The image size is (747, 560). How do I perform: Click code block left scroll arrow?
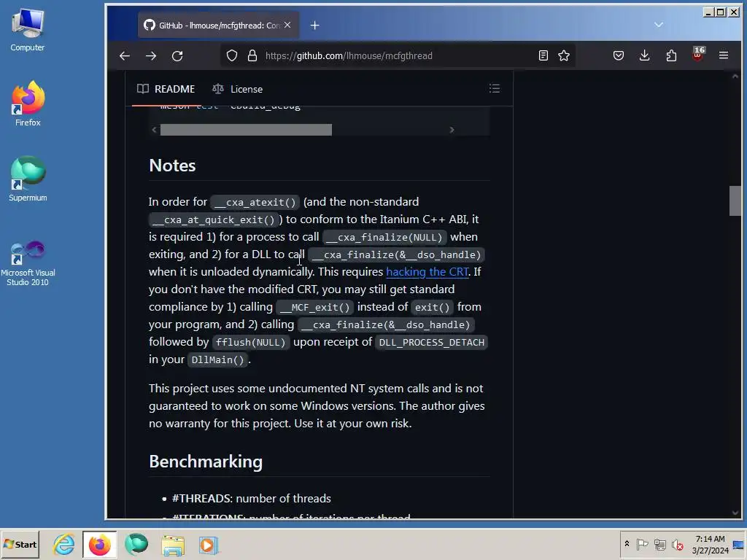click(x=154, y=130)
